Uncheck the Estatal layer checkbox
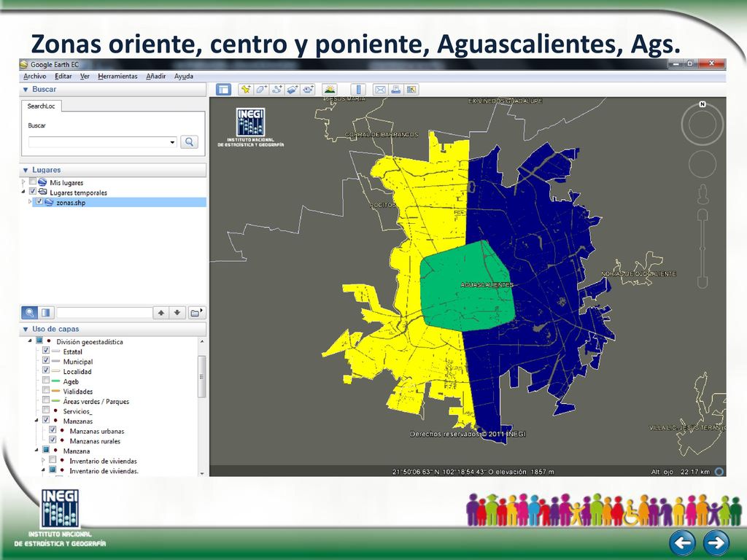This screenshot has height=560, width=747. pos(46,351)
